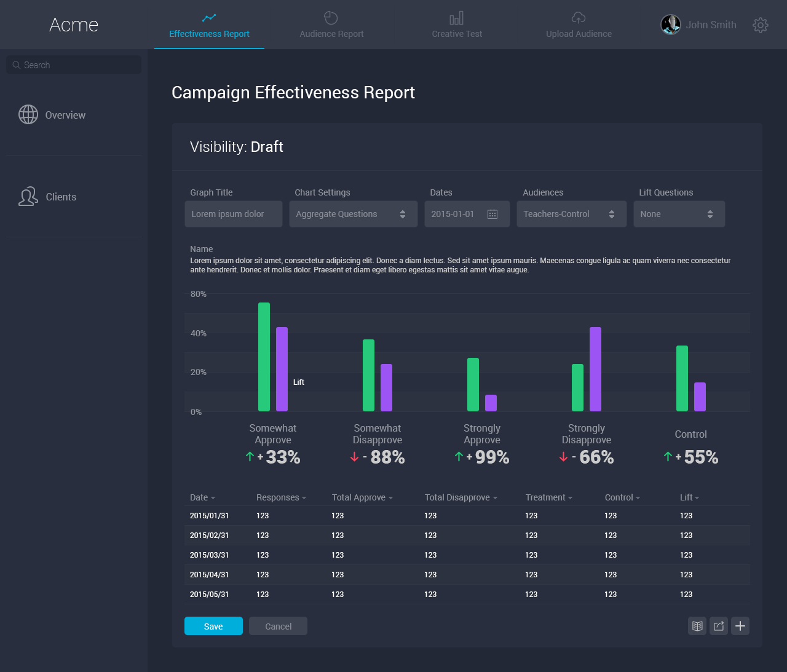This screenshot has width=787, height=672.
Task: Open the Creative Test tab
Action: pos(457,25)
